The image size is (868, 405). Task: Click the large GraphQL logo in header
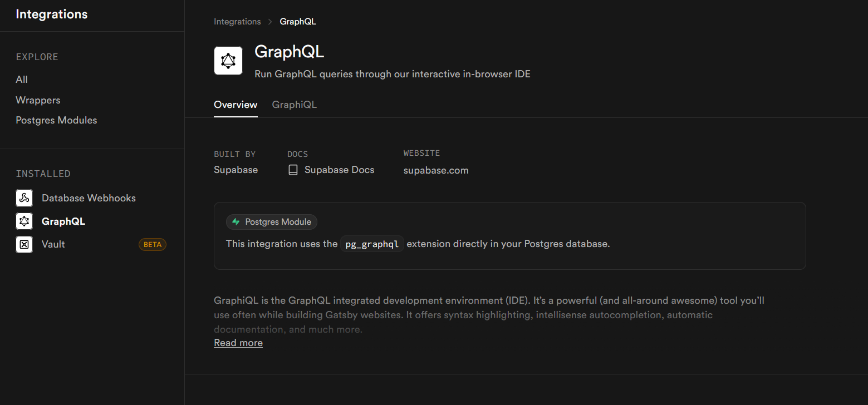point(228,61)
